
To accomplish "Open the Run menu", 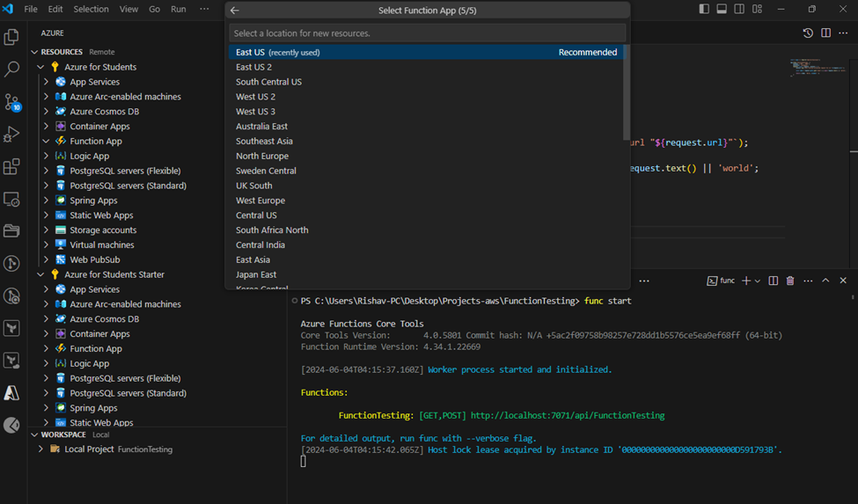I will point(178,9).
